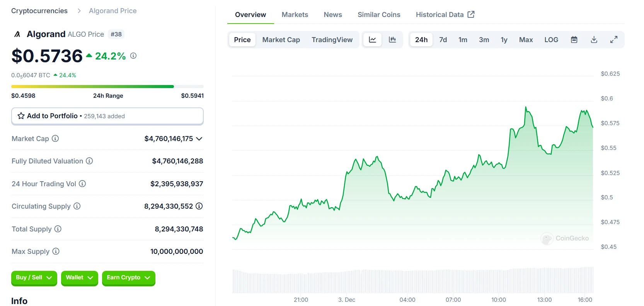Image resolution: width=644 pixels, height=306 pixels.
Task: Click Max Supply value 10,000,000,000
Action: pyautogui.click(x=177, y=252)
